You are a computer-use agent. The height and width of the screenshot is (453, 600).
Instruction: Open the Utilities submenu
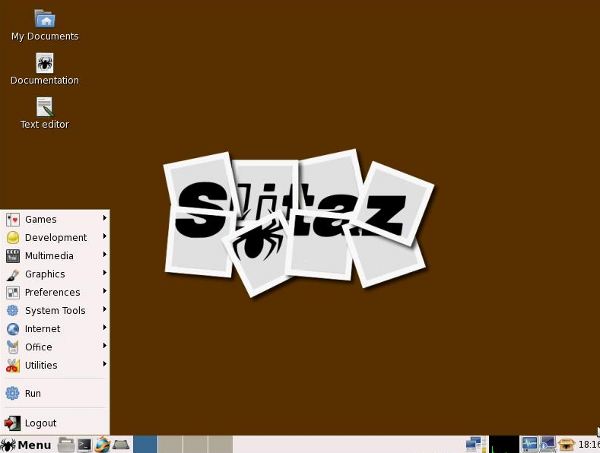pos(55,365)
